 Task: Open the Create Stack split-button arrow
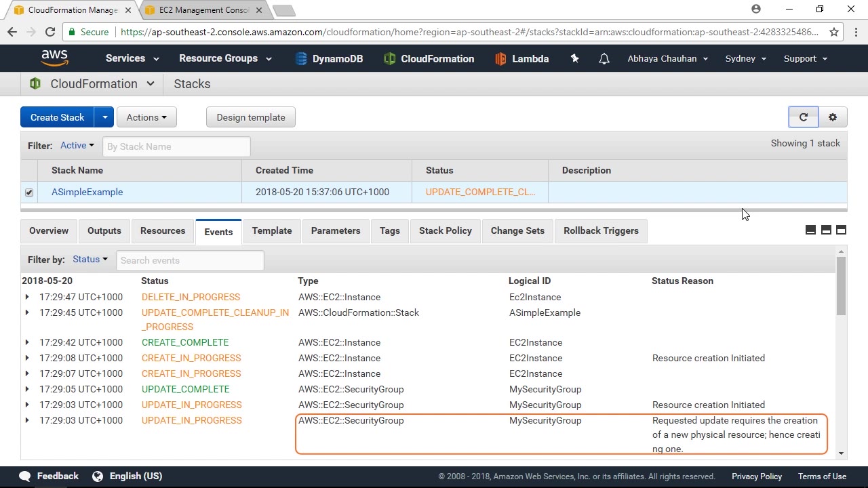[104, 117]
